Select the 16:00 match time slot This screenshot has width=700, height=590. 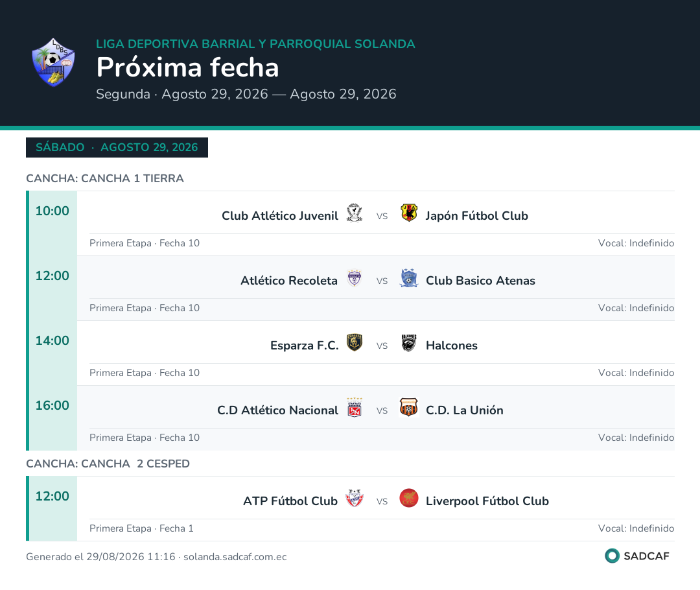(52, 405)
